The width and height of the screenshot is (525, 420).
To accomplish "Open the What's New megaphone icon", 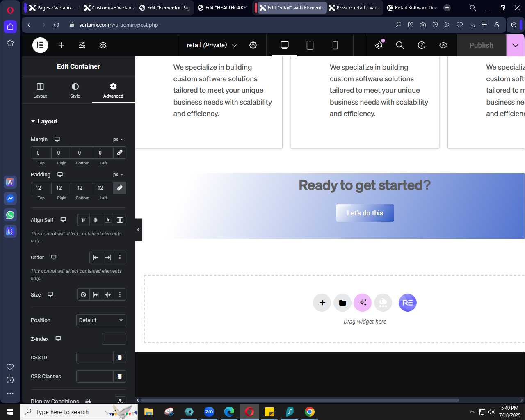I will [x=379, y=45].
